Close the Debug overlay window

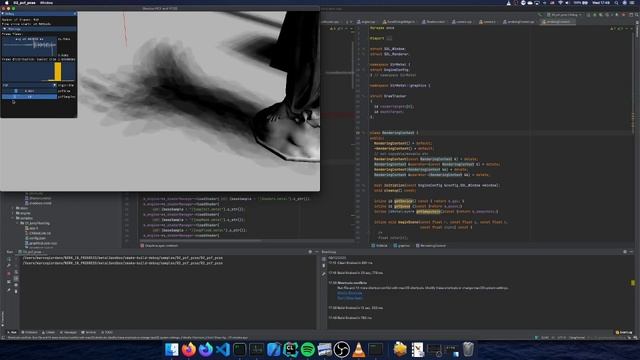(x=75, y=13)
